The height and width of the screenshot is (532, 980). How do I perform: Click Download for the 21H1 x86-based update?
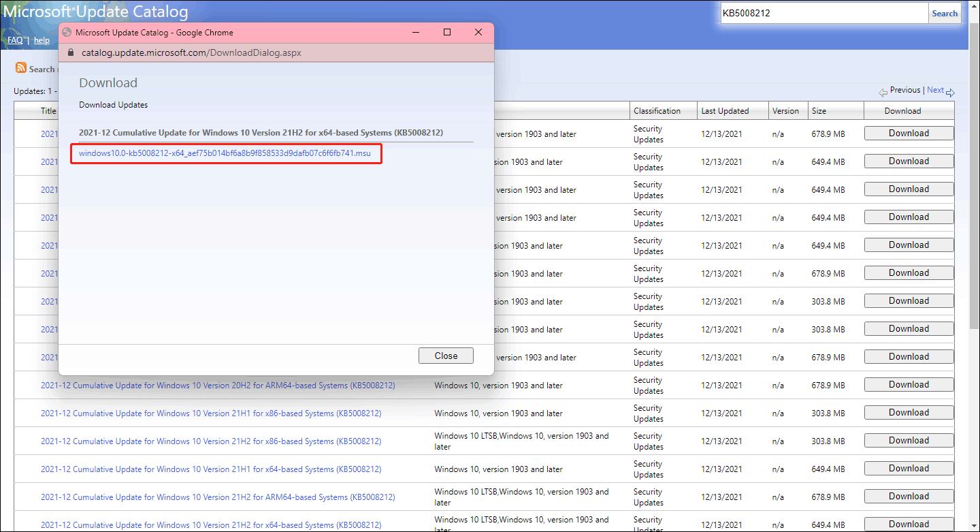pyautogui.click(x=909, y=413)
